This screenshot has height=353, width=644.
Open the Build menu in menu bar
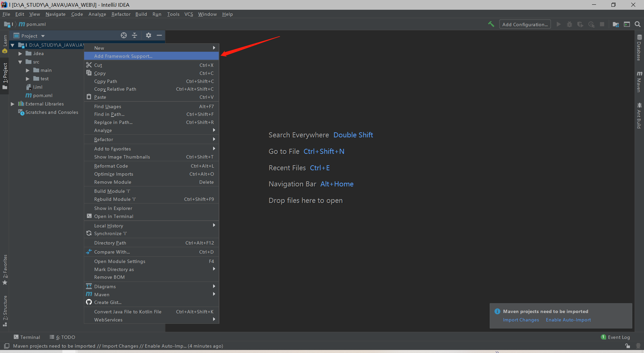[x=141, y=14]
